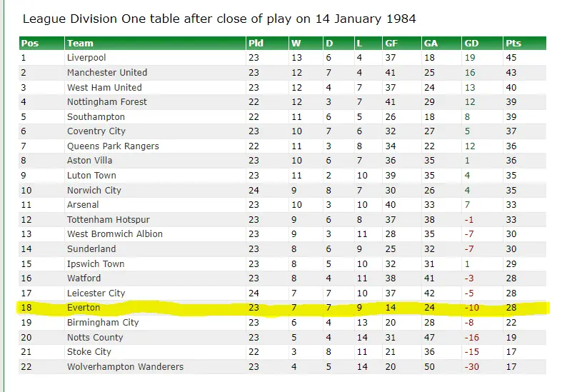The height and width of the screenshot is (392, 562).
Task: Click the Pld column header
Action: (256, 44)
